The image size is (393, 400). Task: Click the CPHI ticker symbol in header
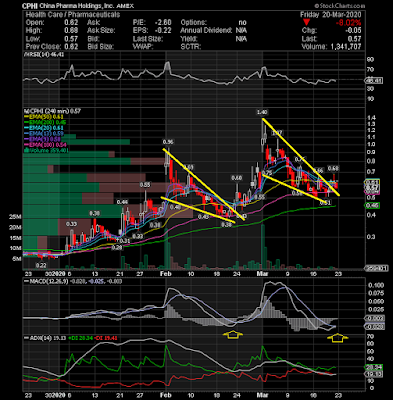pos(29,6)
